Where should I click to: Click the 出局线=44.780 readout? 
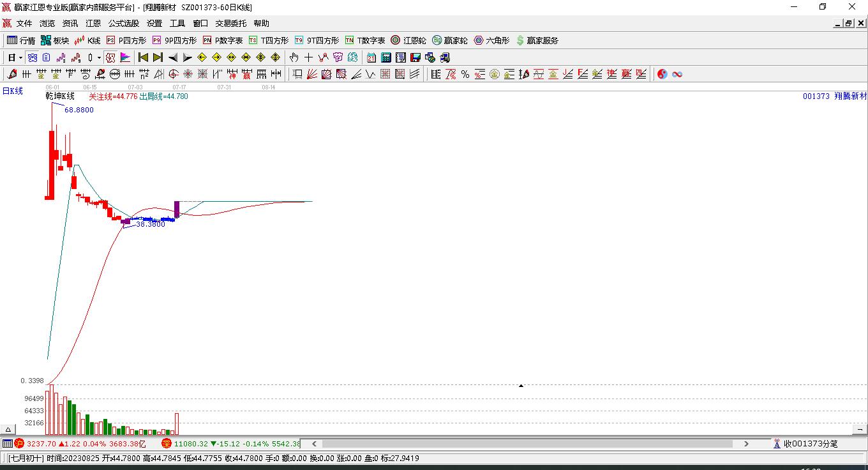click(164, 96)
